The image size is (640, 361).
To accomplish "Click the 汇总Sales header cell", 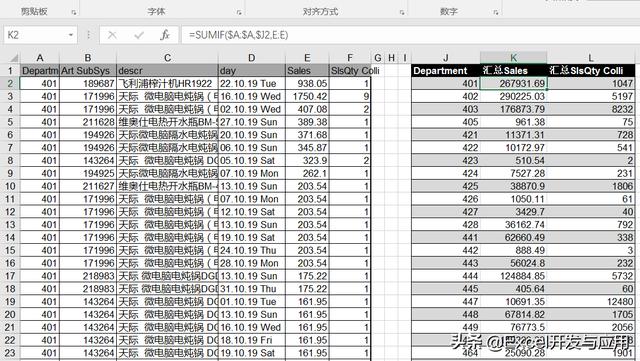I will point(513,71).
